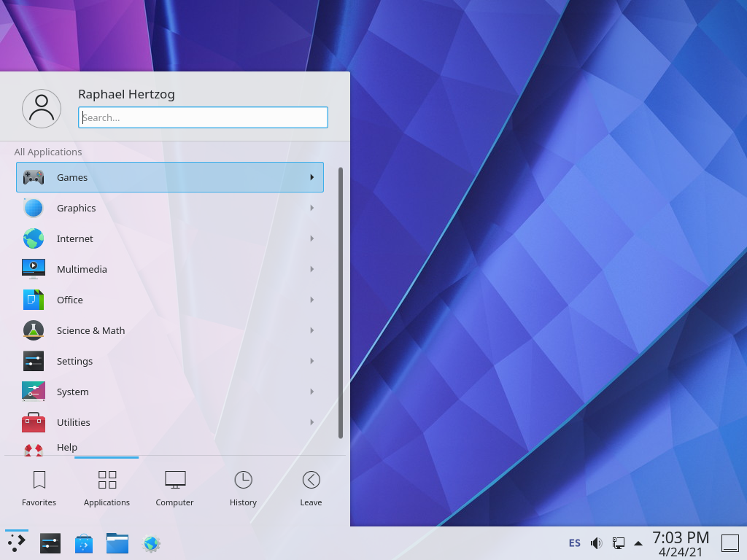Launch System Settings from the taskbar

pos(50,543)
